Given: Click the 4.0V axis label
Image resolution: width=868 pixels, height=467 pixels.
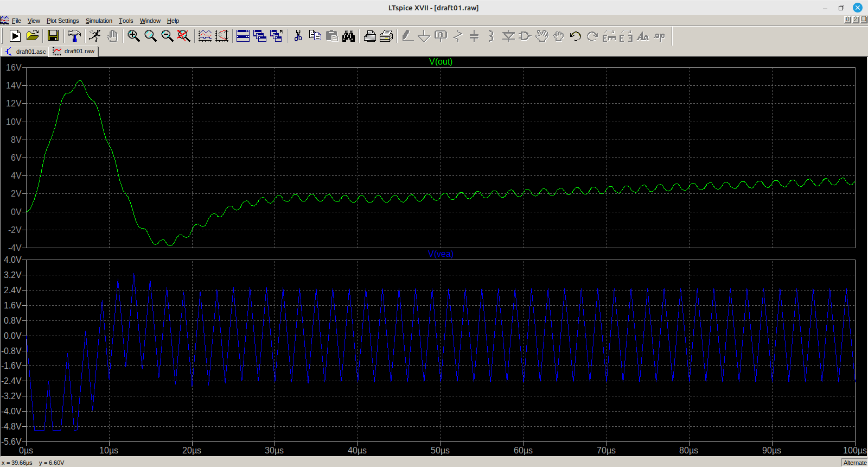Looking at the screenshot, I should click(12, 260).
